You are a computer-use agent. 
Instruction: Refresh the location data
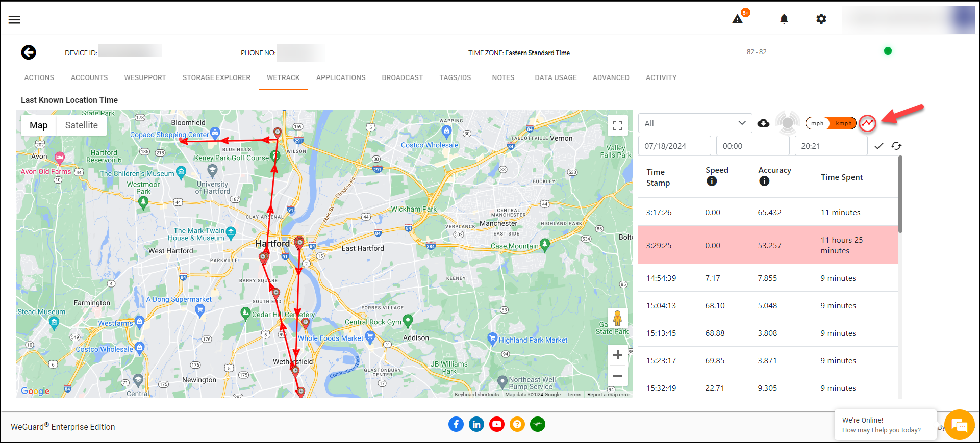pyautogui.click(x=896, y=146)
